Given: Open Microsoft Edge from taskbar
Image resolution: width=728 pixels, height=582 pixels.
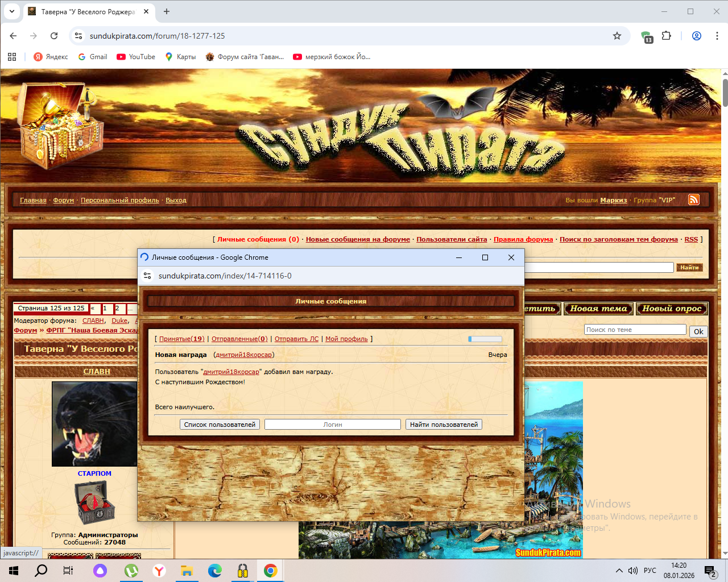Looking at the screenshot, I should [215, 571].
